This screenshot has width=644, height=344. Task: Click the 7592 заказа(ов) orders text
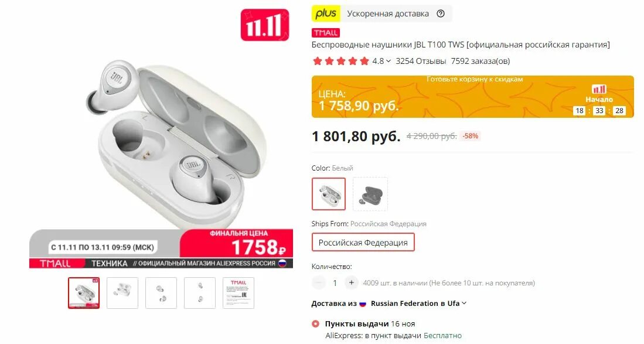click(x=480, y=61)
